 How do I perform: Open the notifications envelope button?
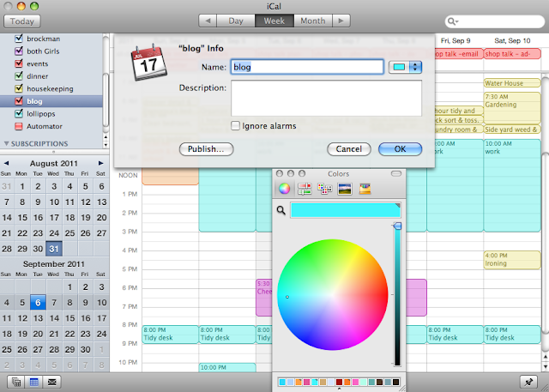point(51,382)
